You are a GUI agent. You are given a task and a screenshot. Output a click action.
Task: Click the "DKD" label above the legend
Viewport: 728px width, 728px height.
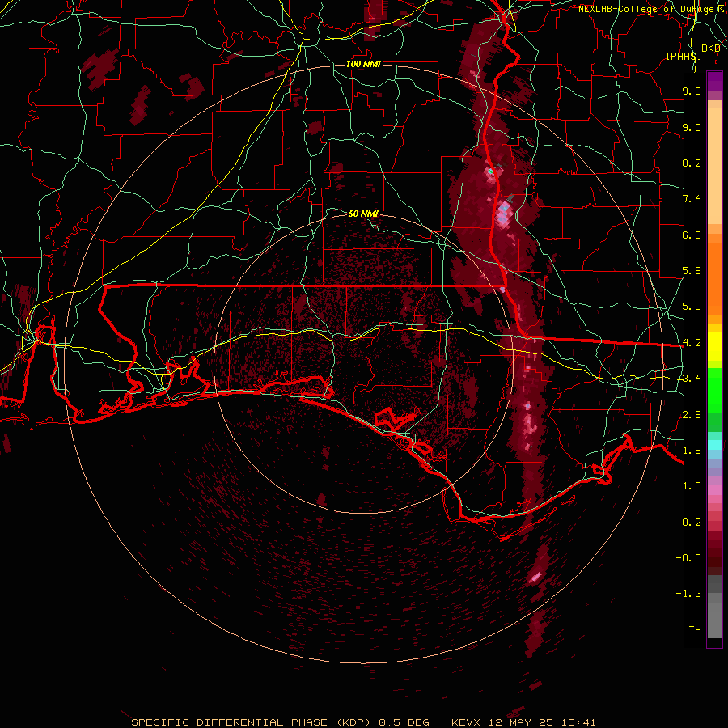click(x=711, y=49)
